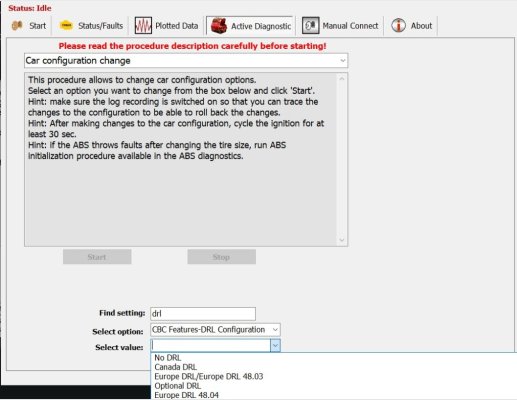The width and height of the screenshot is (517, 400).
Task: Click the Start tab icon
Action: tap(17, 26)
